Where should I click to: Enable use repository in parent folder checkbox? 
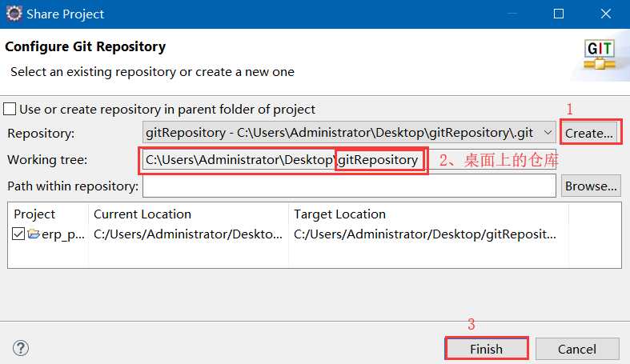10,109
